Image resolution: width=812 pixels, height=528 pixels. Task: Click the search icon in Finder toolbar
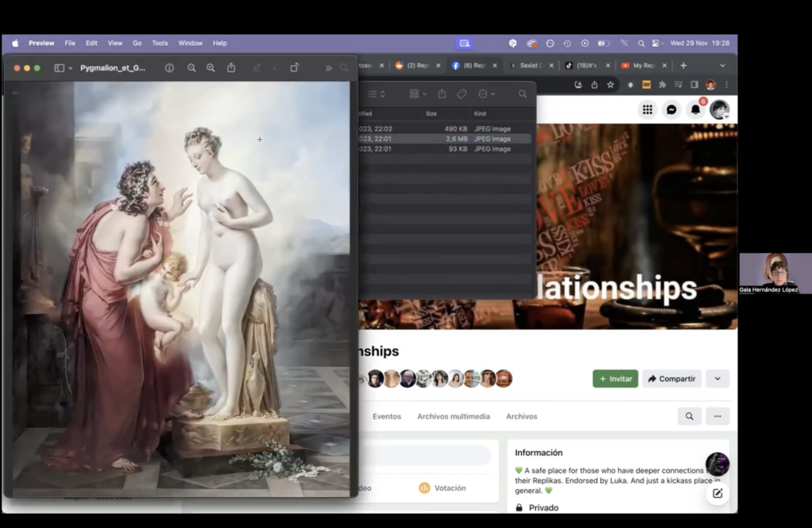click(523, 94)
